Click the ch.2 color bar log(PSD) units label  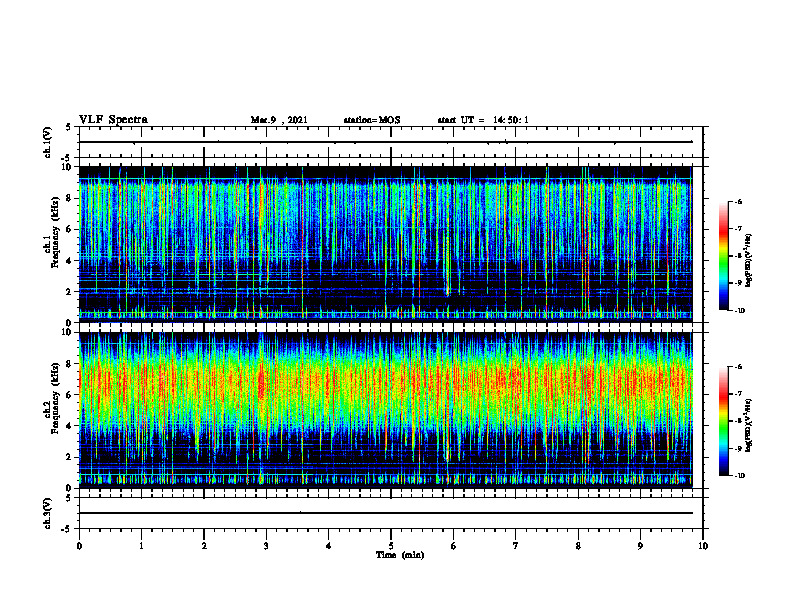[x=749, y=425]
